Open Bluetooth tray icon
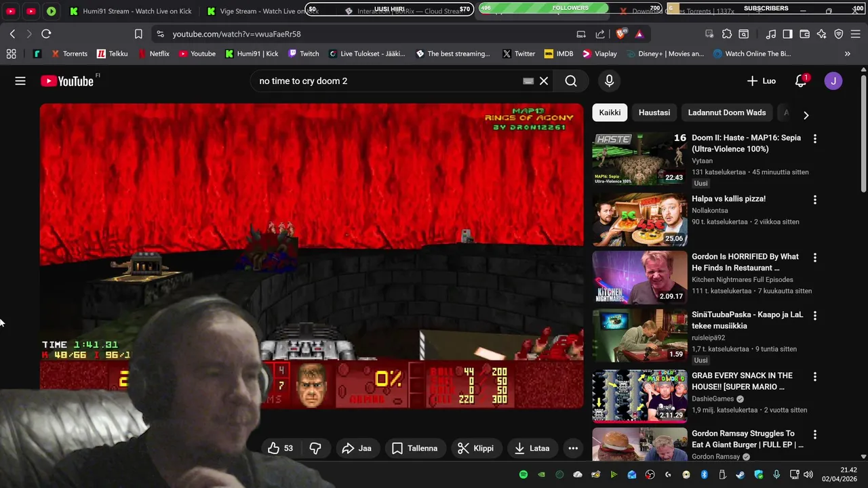This screenshot has width=868, height=488. (x=704, y=474)
